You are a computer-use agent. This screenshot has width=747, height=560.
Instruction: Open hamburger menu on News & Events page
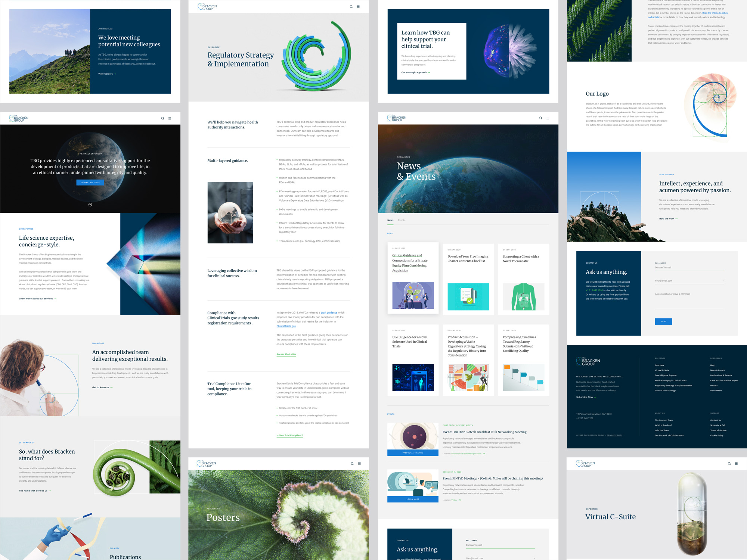(548, 118)
